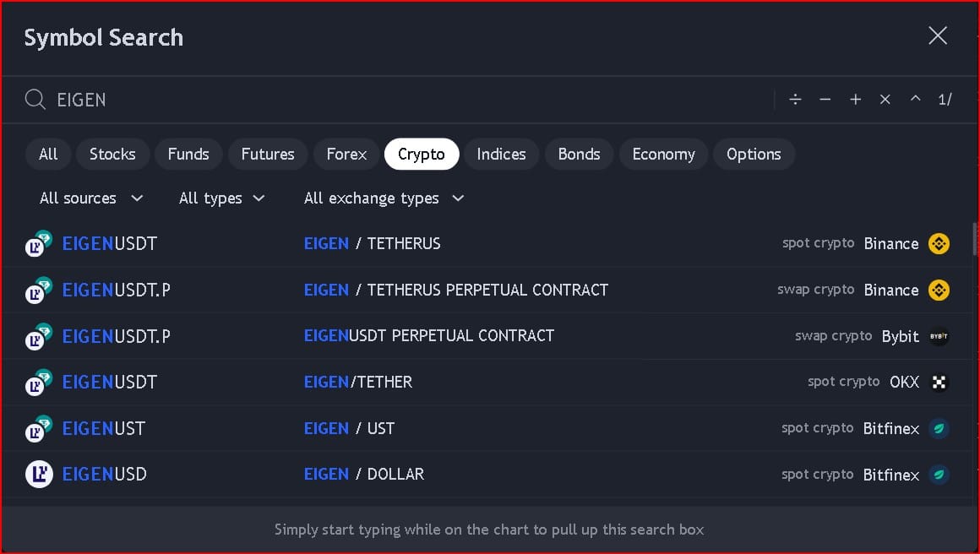Click the OKX exchange logo icon

click(939, 382)
